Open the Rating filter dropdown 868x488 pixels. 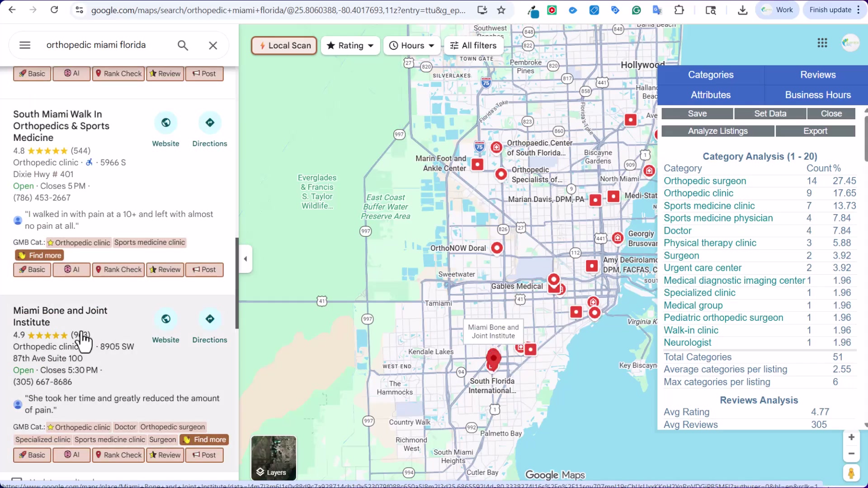pyautogui.click(x=350, y=46)
